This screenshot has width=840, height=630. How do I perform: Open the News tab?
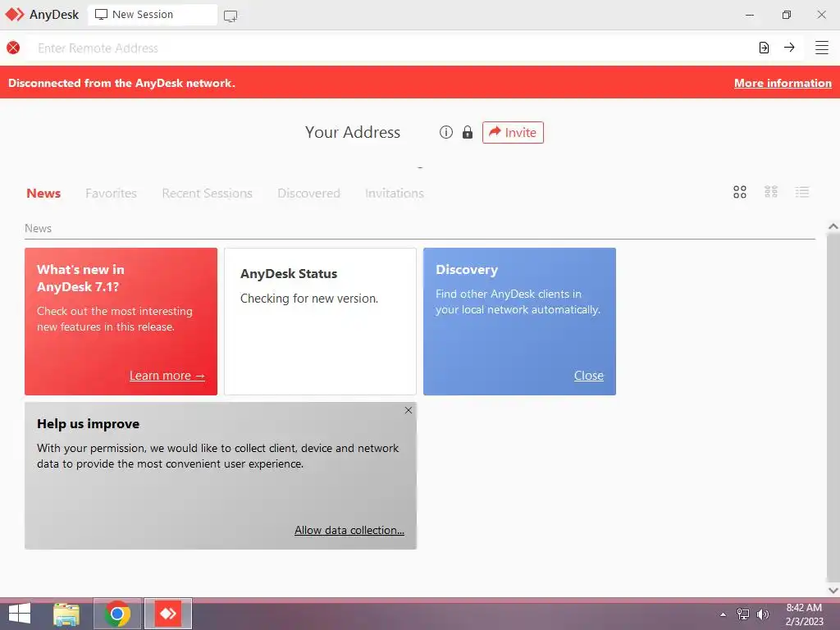pyautogui.click(x=43, y=194)
